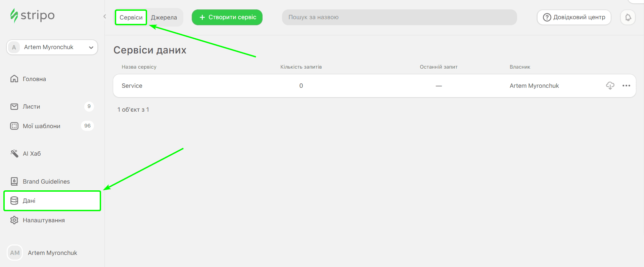Click the Створити сервіс button
The width and height of the screenshot is (644, 267).
[227, 17]
